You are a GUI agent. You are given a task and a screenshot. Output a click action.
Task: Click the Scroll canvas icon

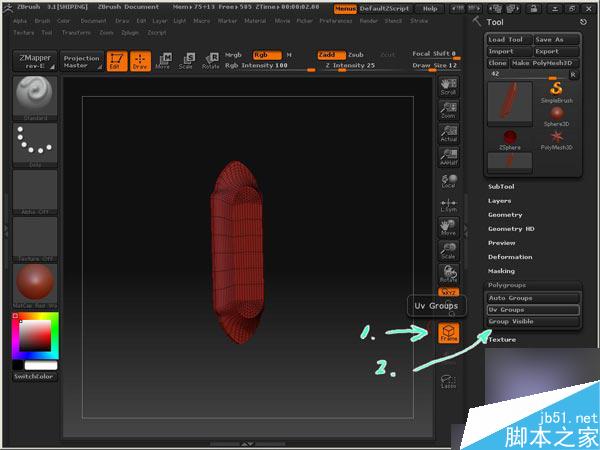[x=448, y=86]
